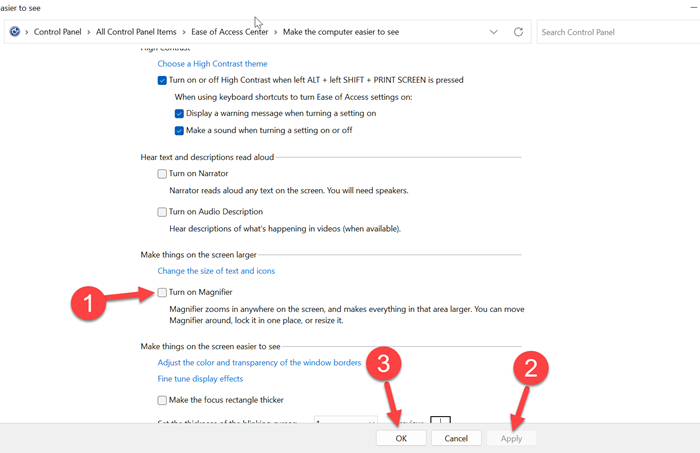Toggle 'Make a sound when turning a setting' checkbox

coord(179,131)
